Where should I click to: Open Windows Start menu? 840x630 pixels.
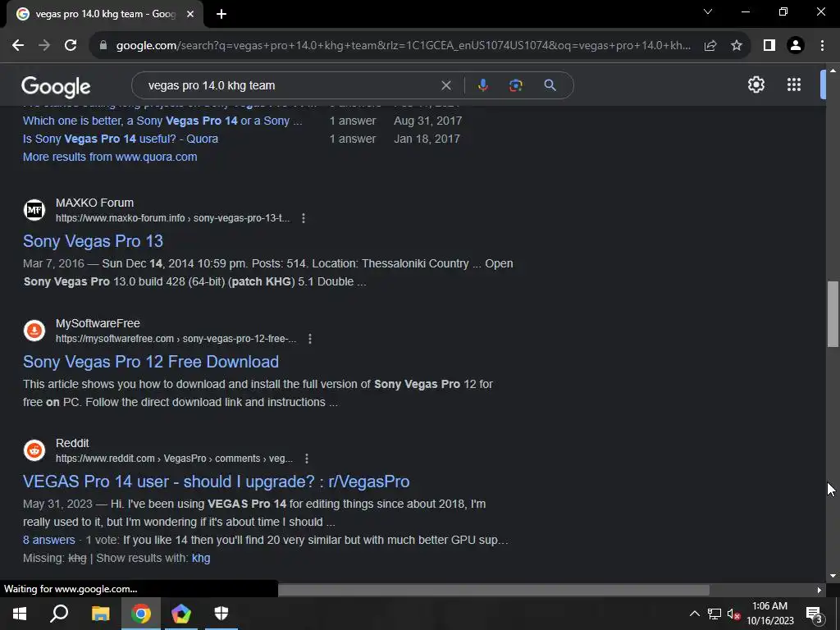click(20, 614)
